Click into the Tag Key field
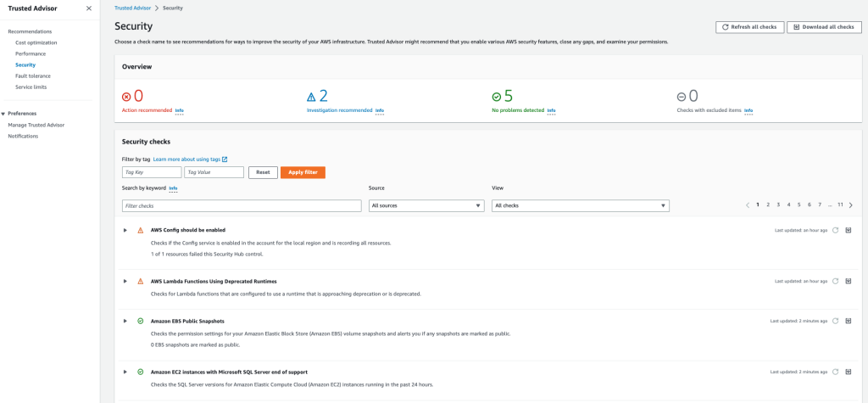 [x=152, y=172]
